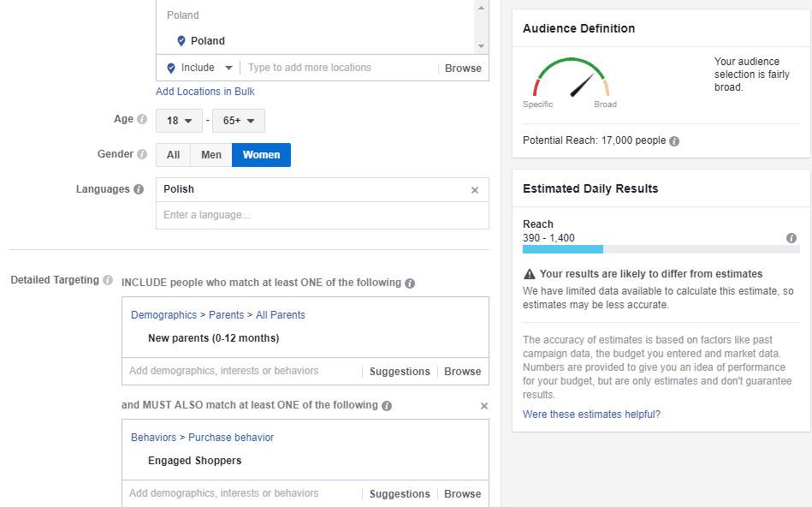
Task: Click info icon after INCLUDE people text
Action: point(410,283)
